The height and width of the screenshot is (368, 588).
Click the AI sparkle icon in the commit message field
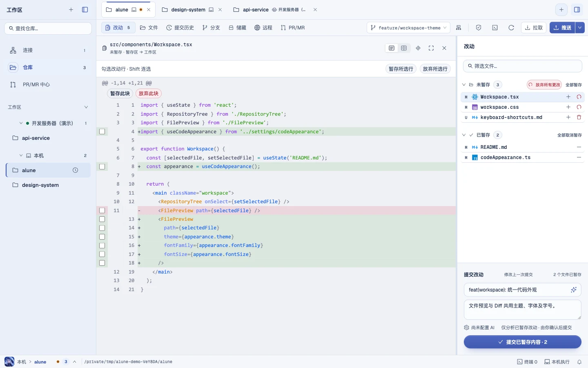click(574, 290)
